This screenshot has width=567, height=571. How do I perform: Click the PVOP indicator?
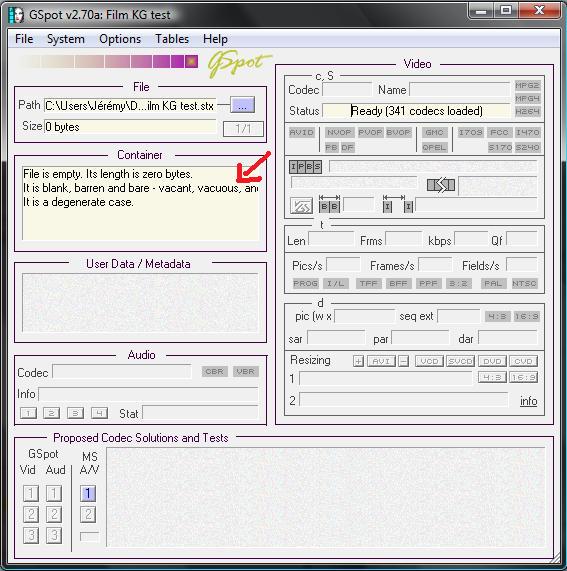point(370,132)
